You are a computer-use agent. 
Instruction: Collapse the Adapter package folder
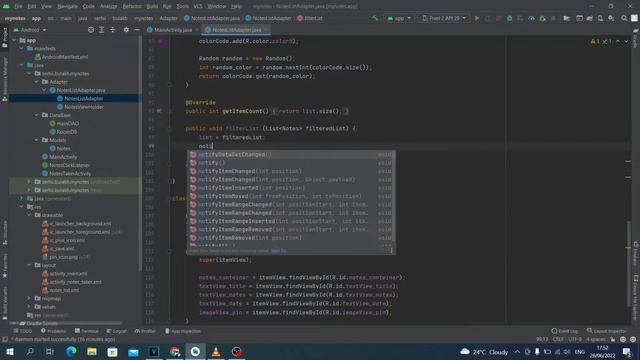click(36, 82)
